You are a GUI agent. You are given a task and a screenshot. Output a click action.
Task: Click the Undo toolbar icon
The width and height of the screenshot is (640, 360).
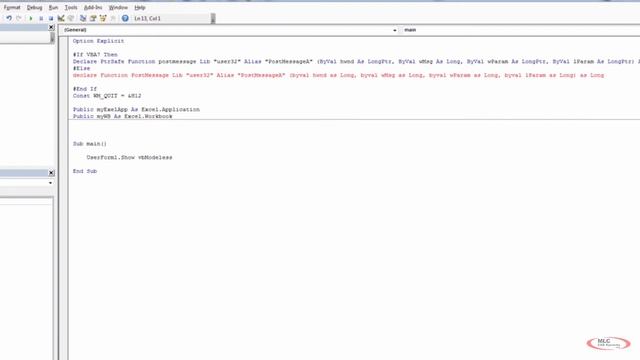pyautogui.click(x=9, y=18)
